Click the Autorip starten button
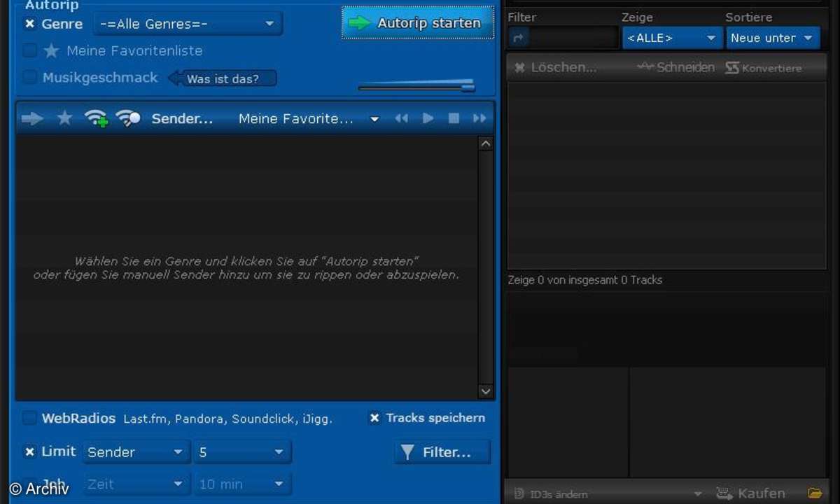The width and height of the screenshot is (840, 504). [x=418, y=23]
